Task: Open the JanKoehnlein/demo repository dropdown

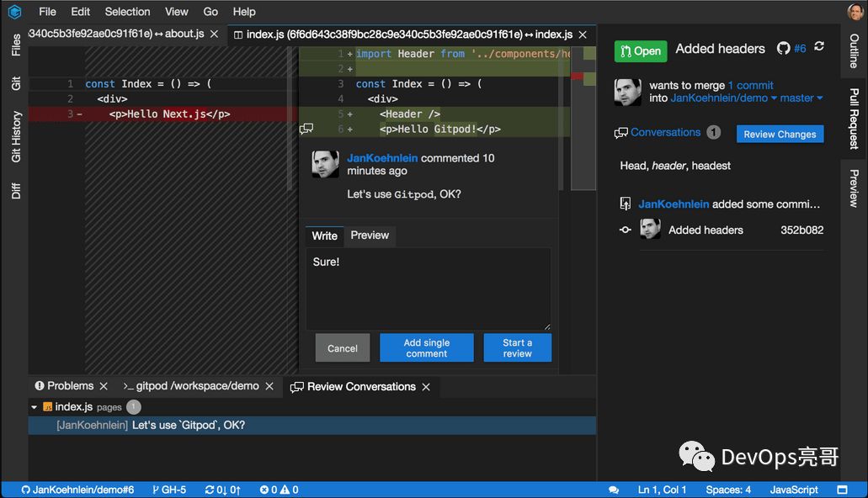Action: pos(723,98)
